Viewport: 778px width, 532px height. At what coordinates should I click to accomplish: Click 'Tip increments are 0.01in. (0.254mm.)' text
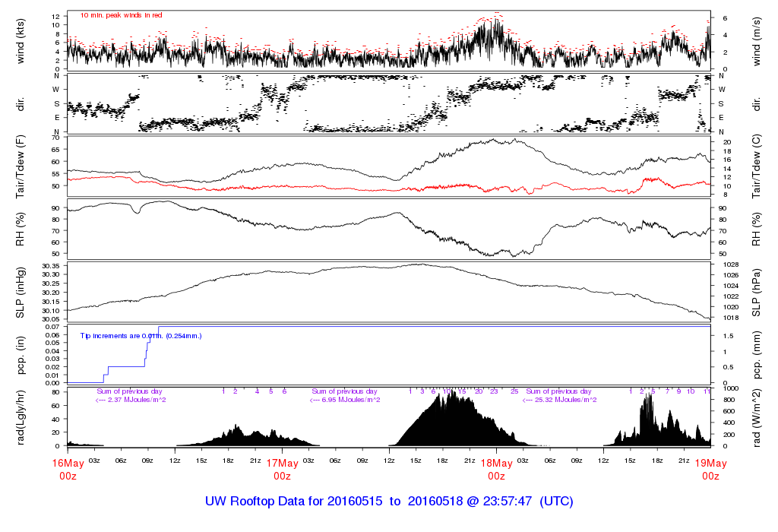click(x=141, y=336)
